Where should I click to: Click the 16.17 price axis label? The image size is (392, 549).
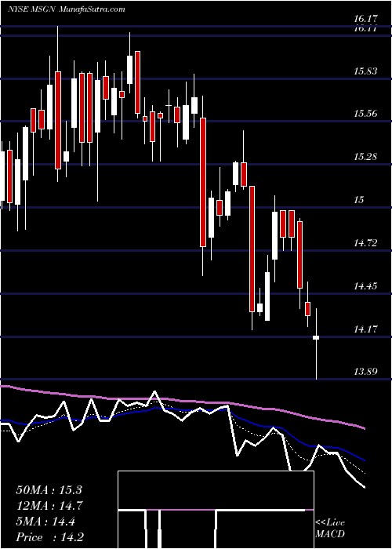coord(365,19)
